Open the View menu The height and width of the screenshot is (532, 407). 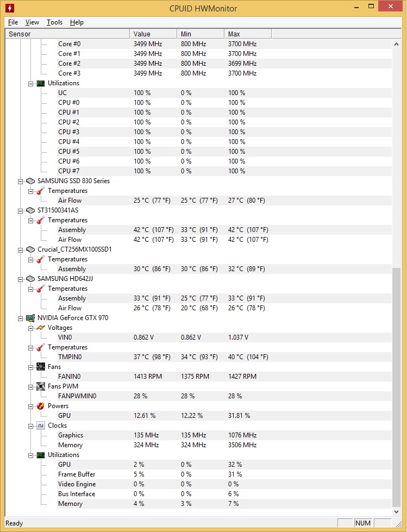click(x=32, y=22)
